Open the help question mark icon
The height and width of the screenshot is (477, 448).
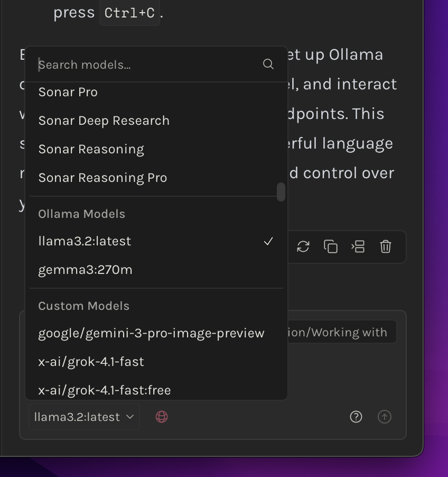coord(356,417)
